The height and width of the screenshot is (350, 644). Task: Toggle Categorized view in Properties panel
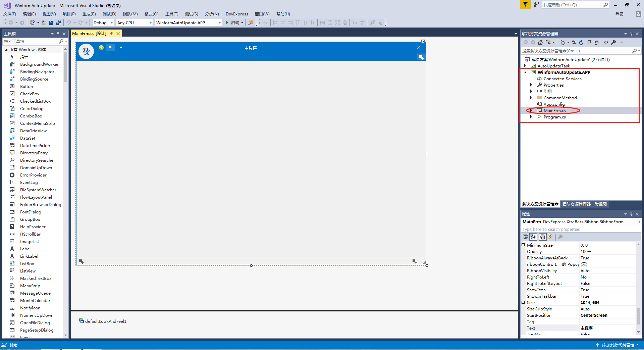click(525, 237)
